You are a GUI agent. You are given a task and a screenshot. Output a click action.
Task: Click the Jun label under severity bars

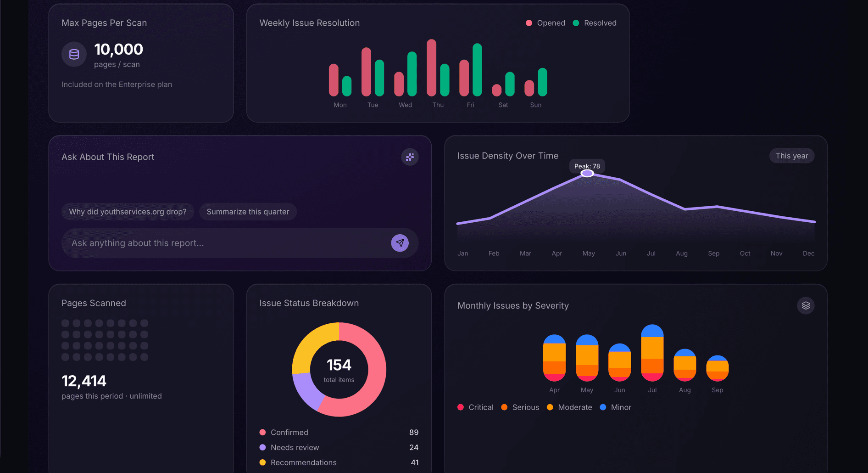(x=619, y=390)
